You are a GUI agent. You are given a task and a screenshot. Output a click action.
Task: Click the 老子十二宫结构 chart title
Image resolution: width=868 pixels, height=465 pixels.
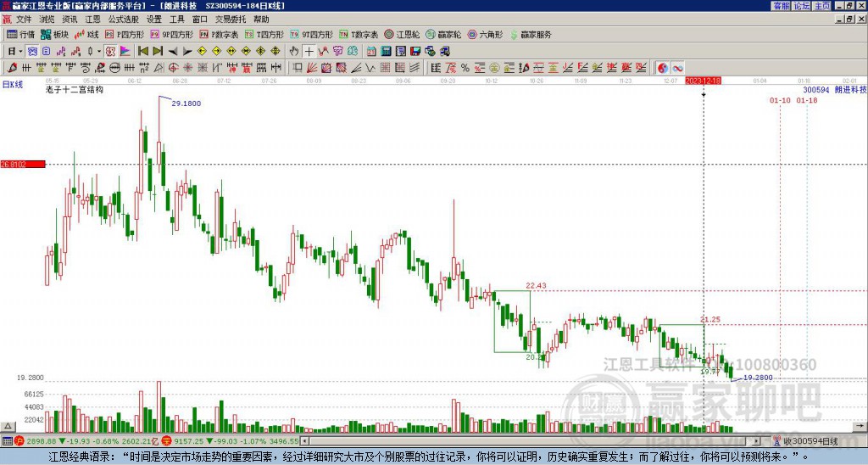click(x=75, y=90)
